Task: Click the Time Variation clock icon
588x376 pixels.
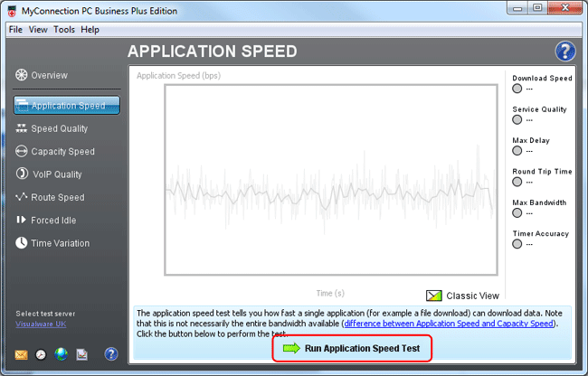Action: tap(22, 242)
